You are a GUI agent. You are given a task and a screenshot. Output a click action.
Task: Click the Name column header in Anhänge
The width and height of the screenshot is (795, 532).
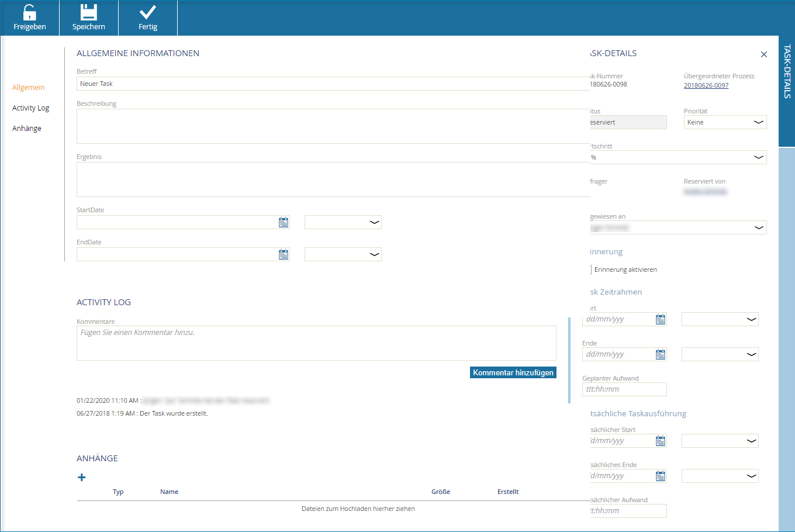[x=169, y=492]
